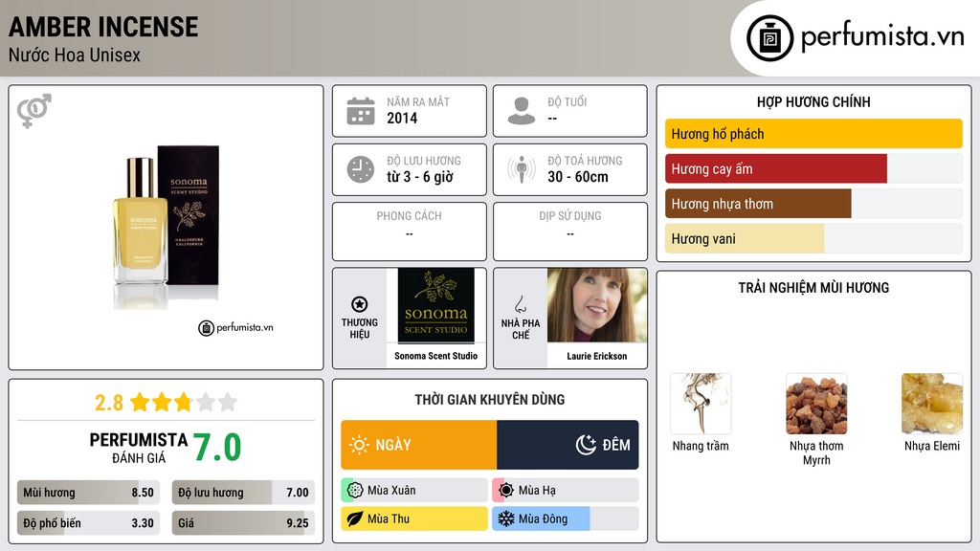This screenshot has height=551, width=980.
Task: Click the perfumista.vn site name in header
Action: 882,37
